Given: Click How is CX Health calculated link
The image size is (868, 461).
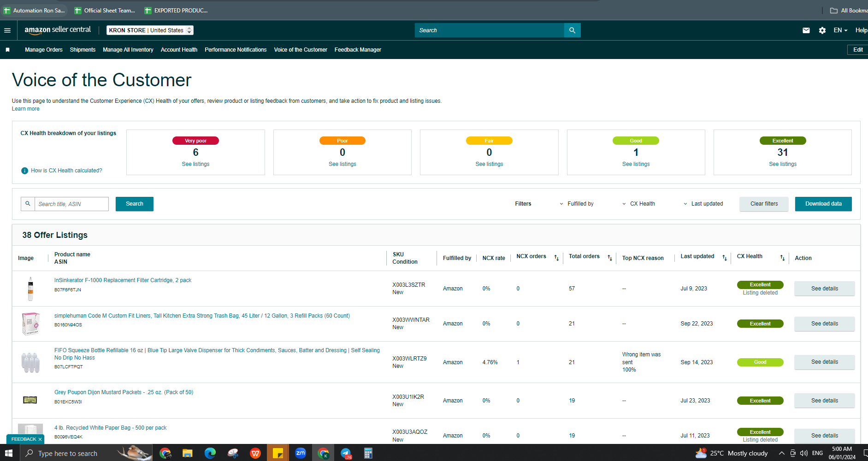Looking at the screenshot, I should 66,171.
